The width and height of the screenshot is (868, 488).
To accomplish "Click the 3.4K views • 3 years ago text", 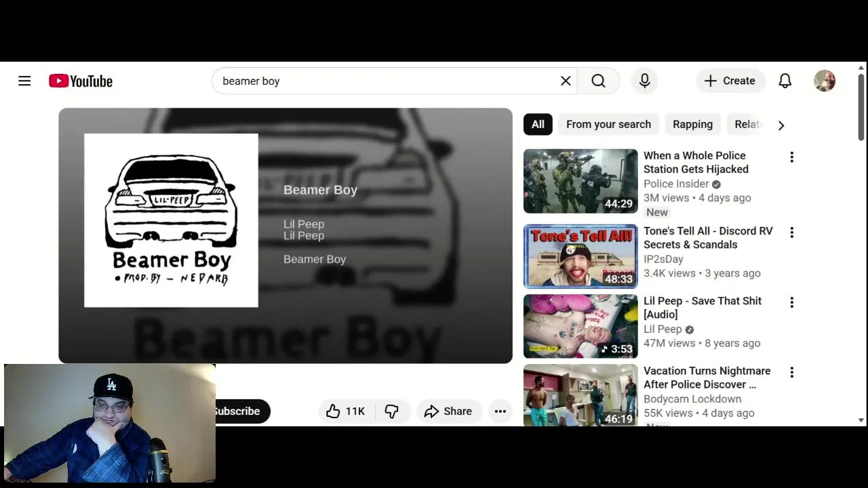I will tap(702, 273).
